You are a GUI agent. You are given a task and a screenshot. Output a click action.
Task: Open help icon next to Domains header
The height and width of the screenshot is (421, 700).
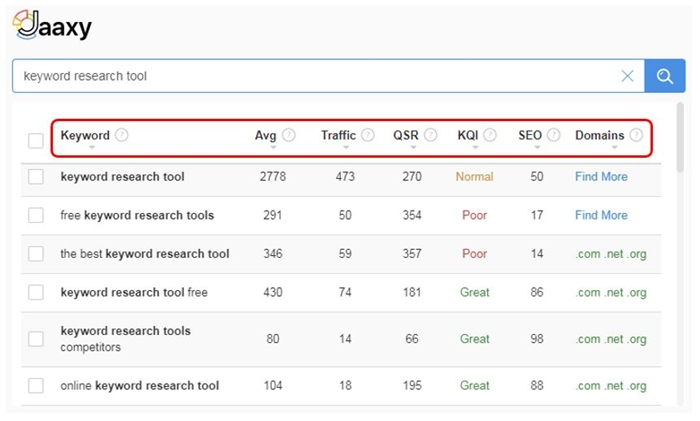[x=636, y=135]
